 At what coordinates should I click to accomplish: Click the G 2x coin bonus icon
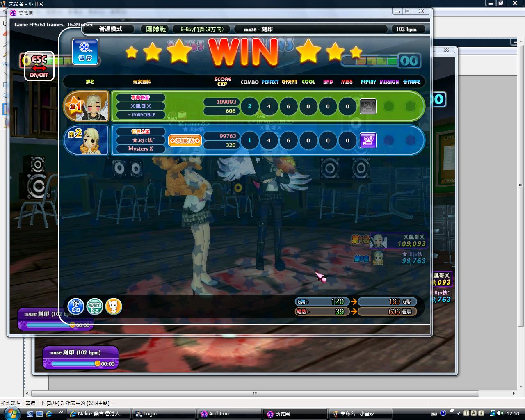click(76, 306)
